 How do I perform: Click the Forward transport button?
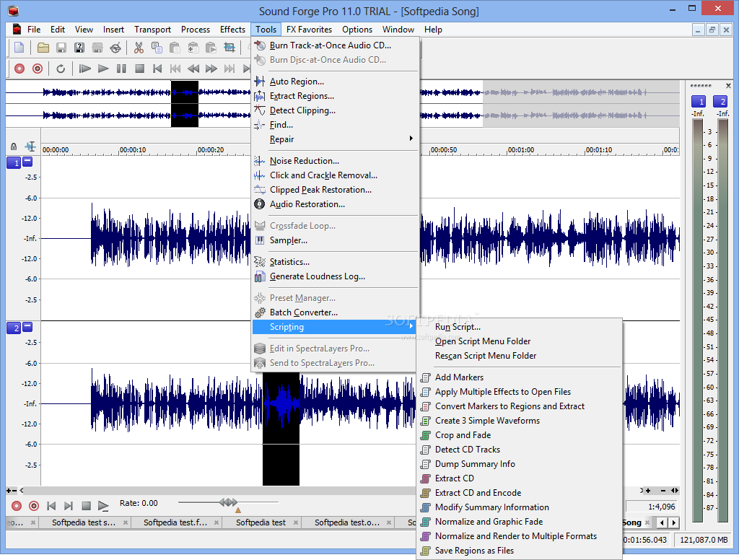[211, 69]
